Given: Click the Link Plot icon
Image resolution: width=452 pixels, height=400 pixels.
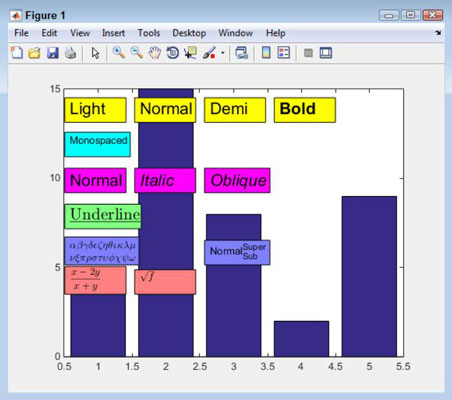Looking at the screenshot, I should [242, 53].
